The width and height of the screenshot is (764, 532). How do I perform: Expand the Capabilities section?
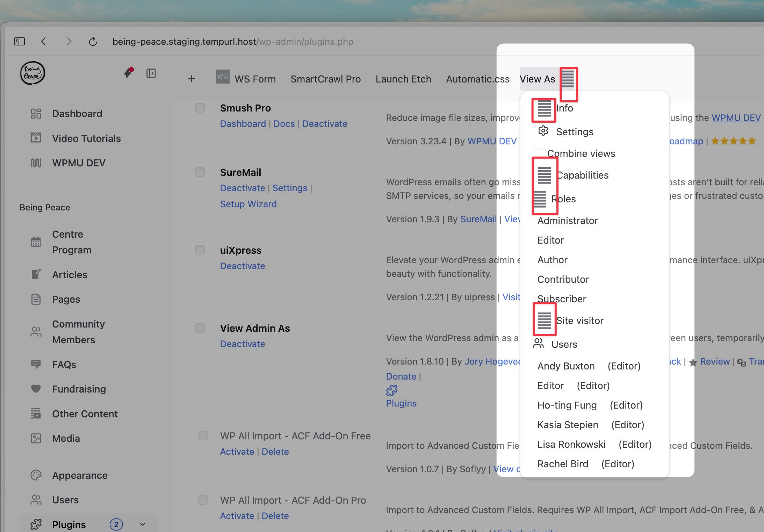point(582,175)
